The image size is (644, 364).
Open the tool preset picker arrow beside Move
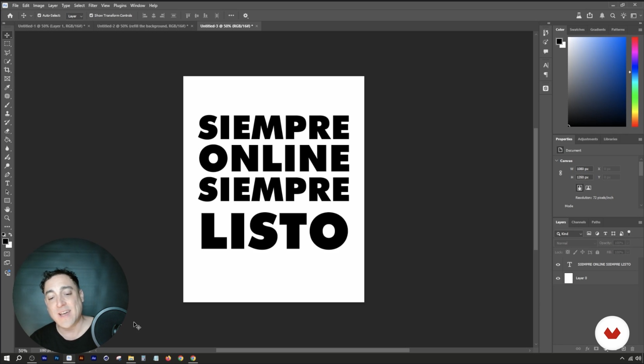click(x=31, y=16)
